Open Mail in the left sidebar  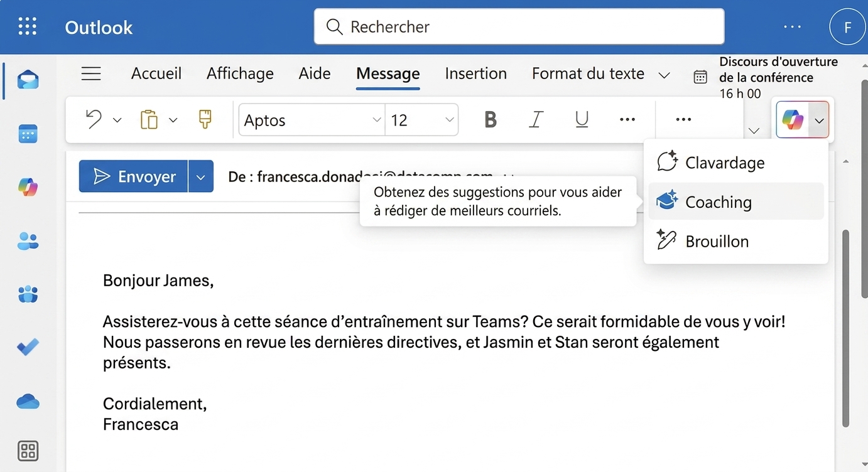28,80
